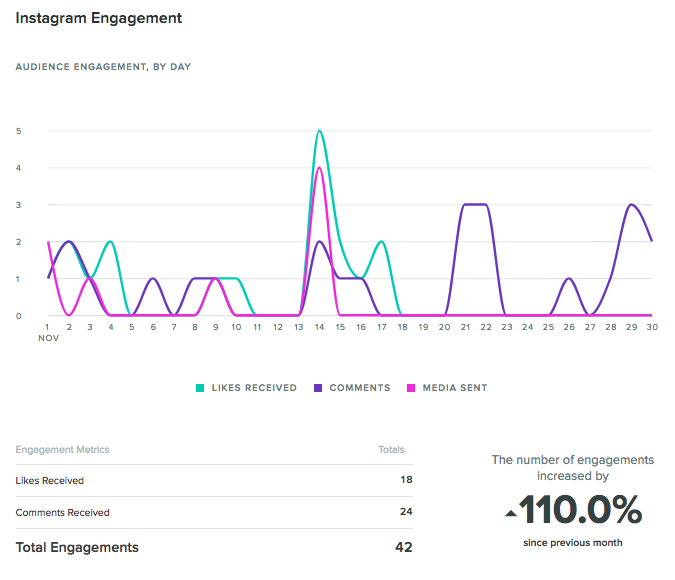
Task: Click the comments plateau between days 21 and 22
Action: coord(475,205)
